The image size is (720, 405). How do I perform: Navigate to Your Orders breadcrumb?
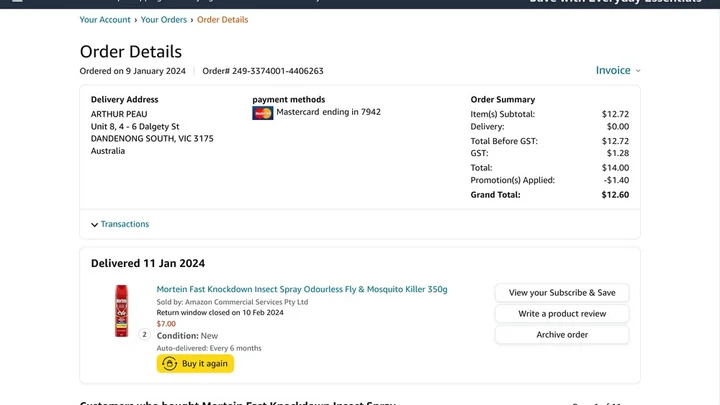tap(164, 20)
